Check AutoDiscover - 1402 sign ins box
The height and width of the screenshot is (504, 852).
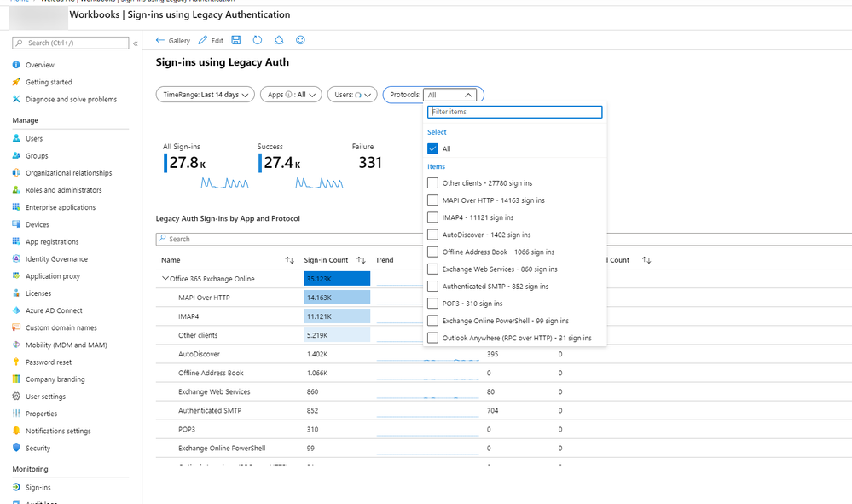pyautogui.click(x=433, y=235)
